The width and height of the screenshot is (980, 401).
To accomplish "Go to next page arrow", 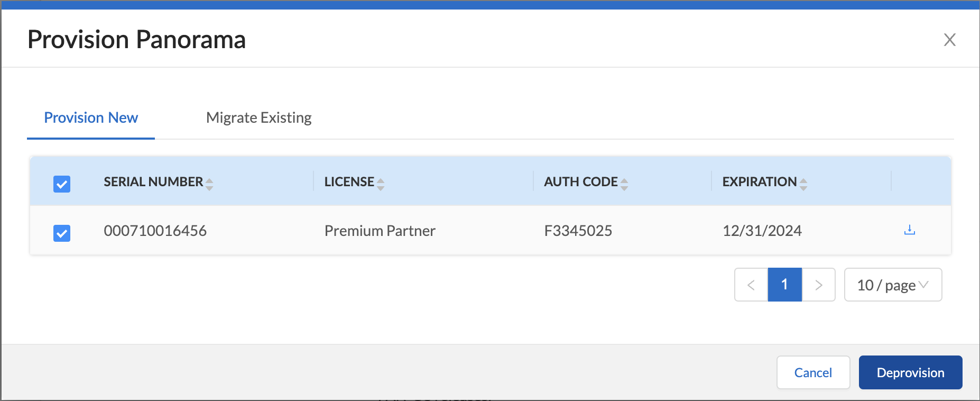I will [819, 285].
